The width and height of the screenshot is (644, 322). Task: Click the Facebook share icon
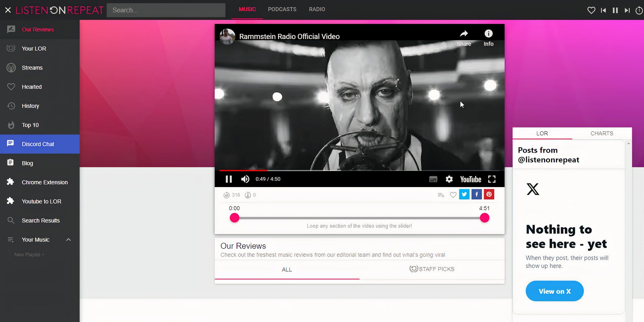[477, 194]
